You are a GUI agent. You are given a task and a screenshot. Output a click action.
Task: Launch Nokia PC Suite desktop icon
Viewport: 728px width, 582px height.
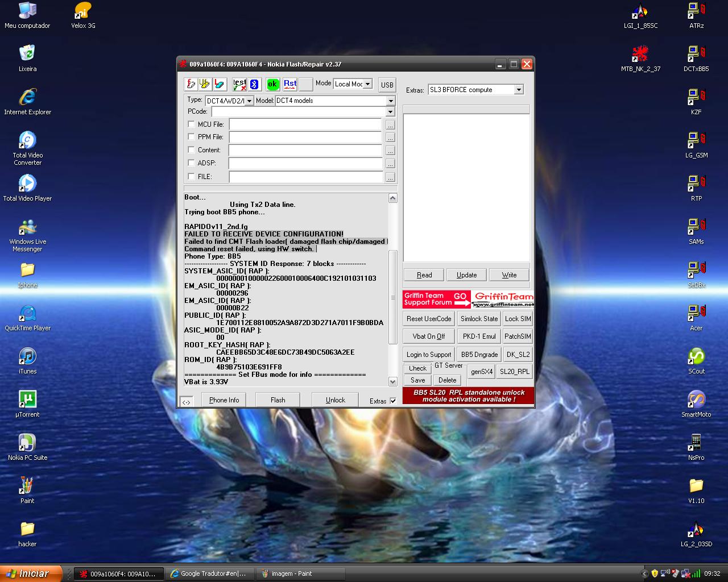click(27, 447)
